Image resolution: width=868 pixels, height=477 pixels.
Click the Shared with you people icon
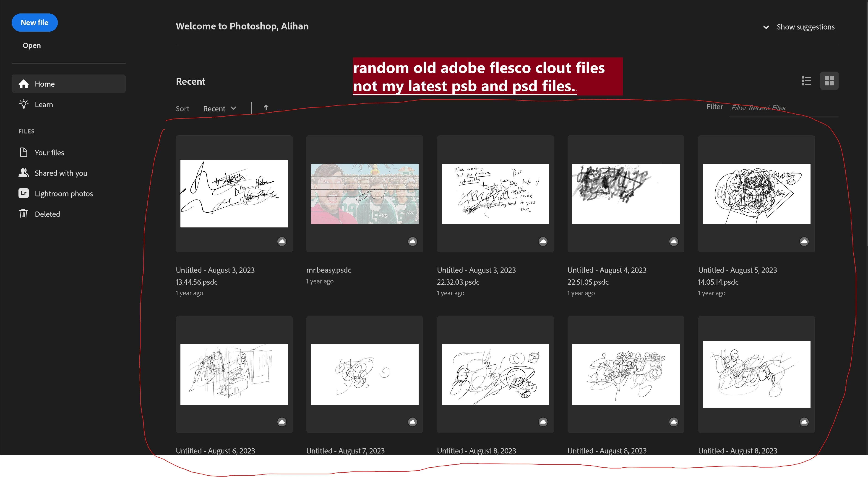[23, 173]
